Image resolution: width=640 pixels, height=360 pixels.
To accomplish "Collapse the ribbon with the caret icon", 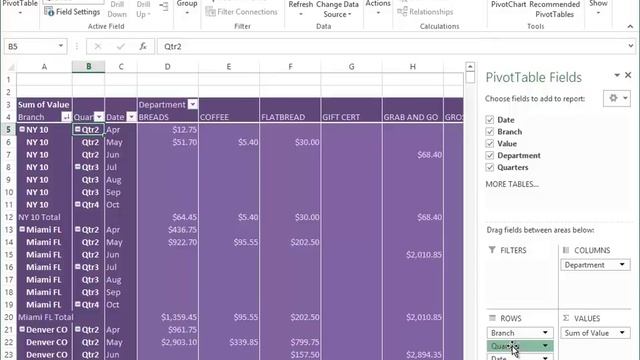I will pos(630,27).
